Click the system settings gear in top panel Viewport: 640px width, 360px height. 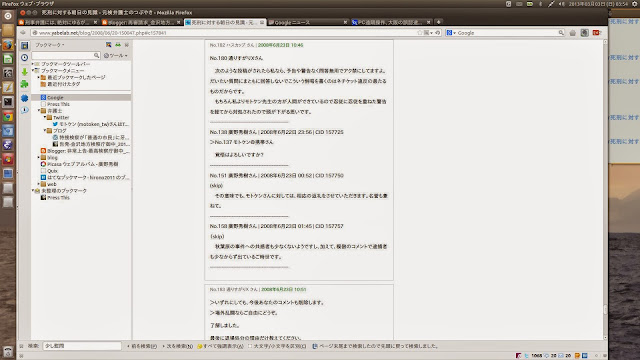click(x=635, y=4)
